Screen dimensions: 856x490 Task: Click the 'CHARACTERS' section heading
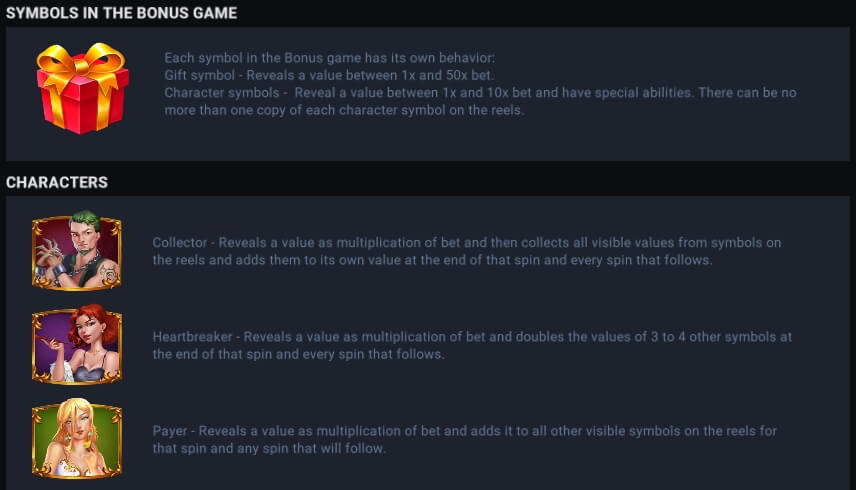tap(57, 182)
